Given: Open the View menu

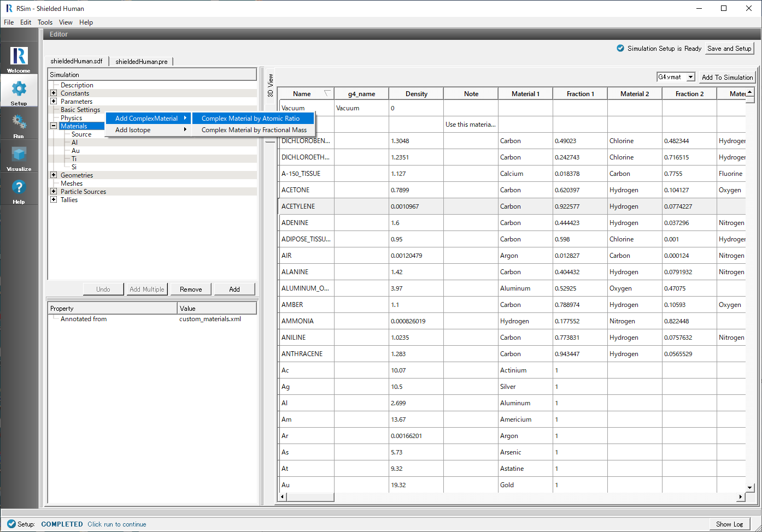Looking at the screenshot, I should (x=66, y=22).
